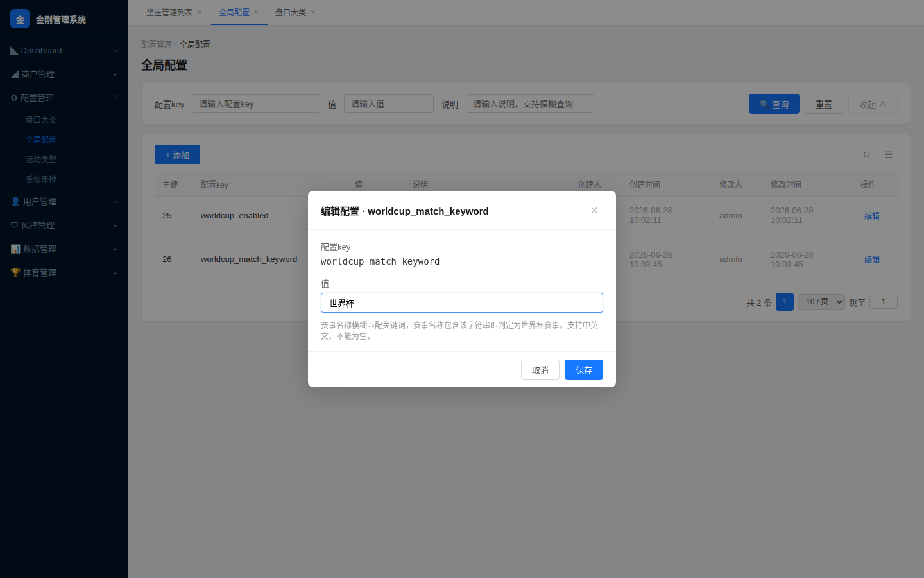Screen dimensions: 924x578
Task: Expand the Dashboard sidebar menu
Action: tap(64, 50)
